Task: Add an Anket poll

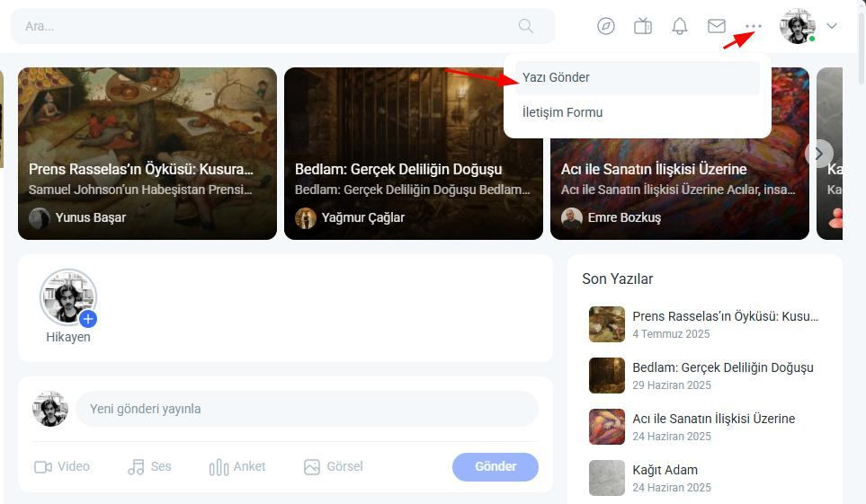Action: point(237,466)
